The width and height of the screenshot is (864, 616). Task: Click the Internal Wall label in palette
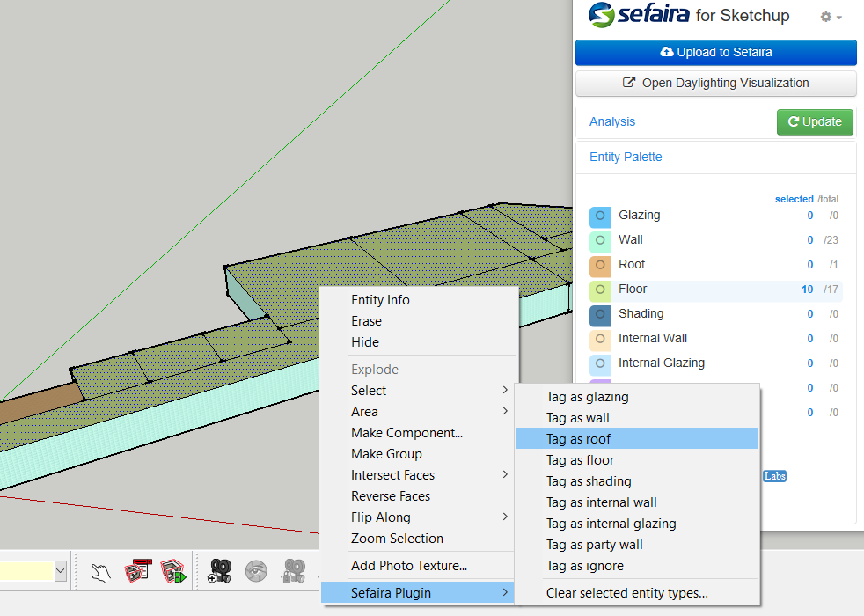pyautogui.click(x=653, y=338)
